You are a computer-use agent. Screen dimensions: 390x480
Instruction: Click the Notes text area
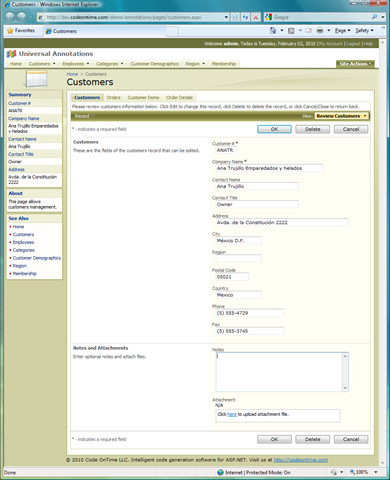pos(279,372)
